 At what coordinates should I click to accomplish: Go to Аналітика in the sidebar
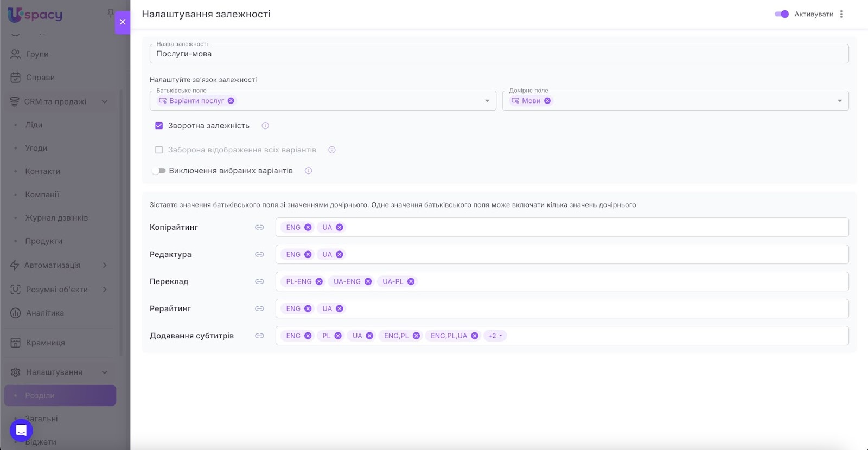click(45, 313)
